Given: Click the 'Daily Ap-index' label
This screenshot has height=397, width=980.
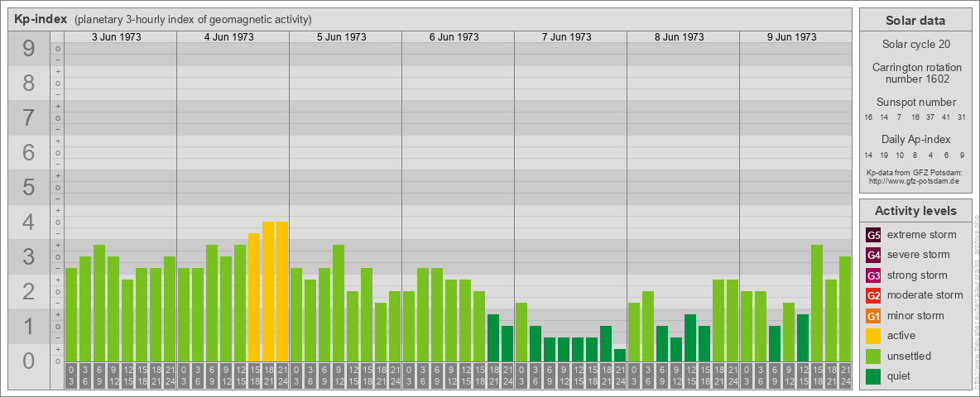Looking at the screenshot, I should [916, 139].
